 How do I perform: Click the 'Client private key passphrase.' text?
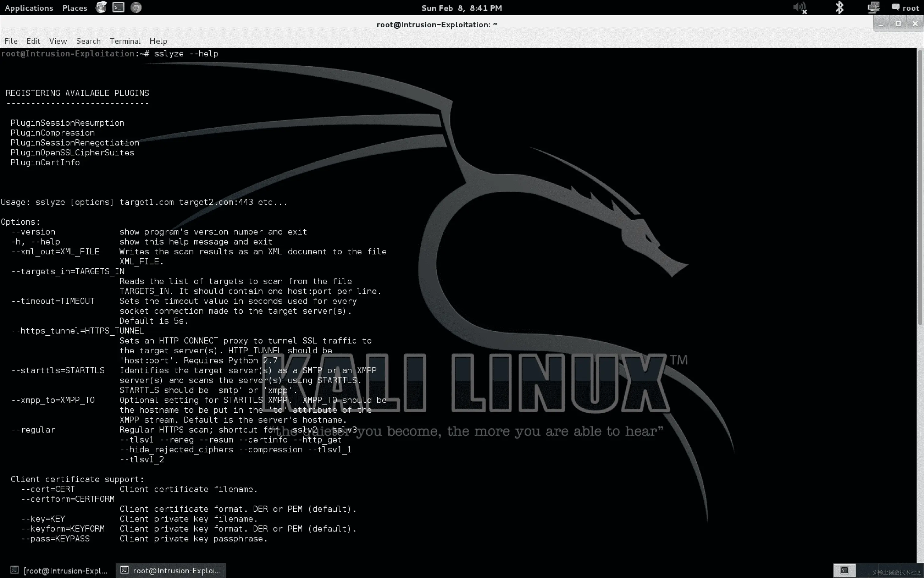[193, 539]
